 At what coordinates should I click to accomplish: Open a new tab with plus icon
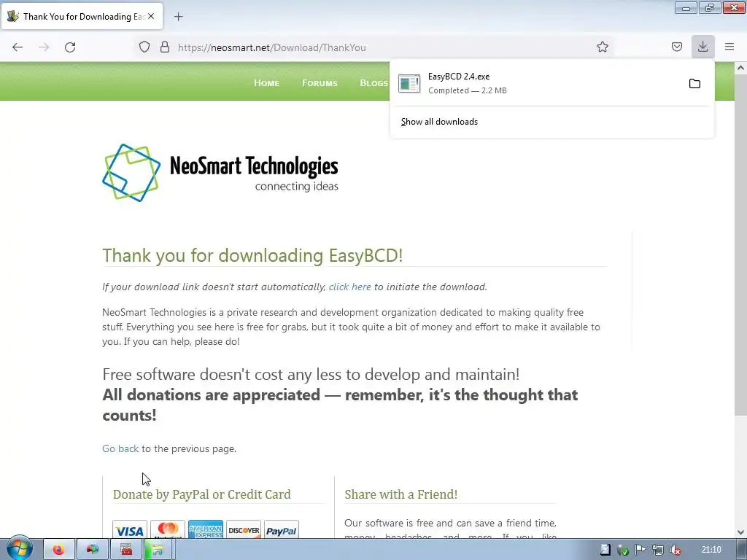(178, 17)
